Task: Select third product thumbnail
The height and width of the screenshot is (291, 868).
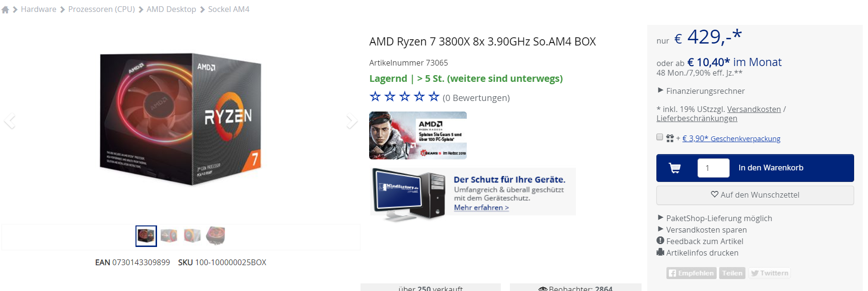Action: [192, 235]
